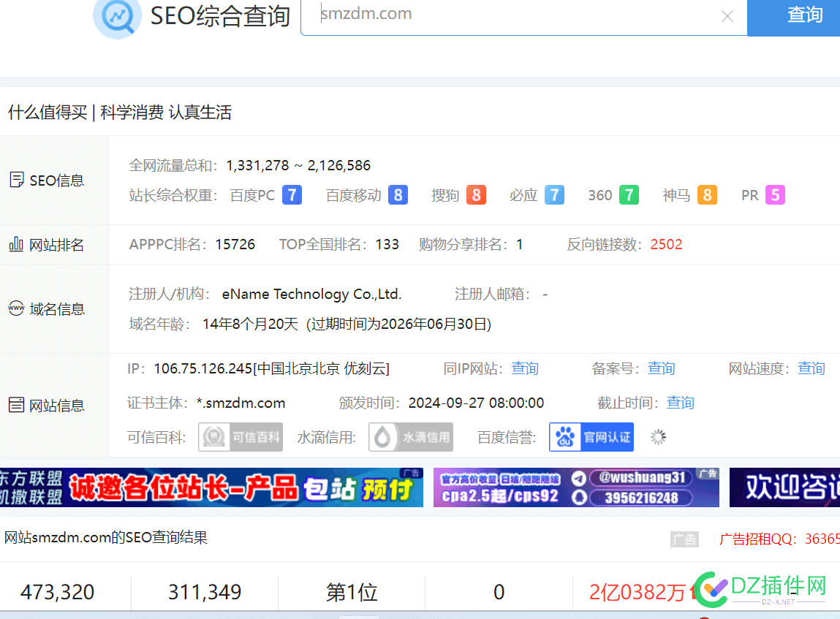This screenshot has height=619, width=840.
Task: Click the eName Technology Co.,Ltd. registrant text
Action: click(311, 294)
